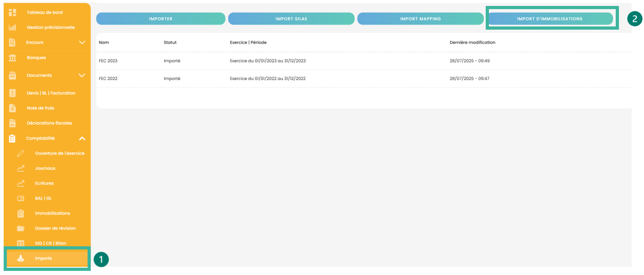
Task: Expand the Encours submenu chevron
Action: [x=82, y=42]
